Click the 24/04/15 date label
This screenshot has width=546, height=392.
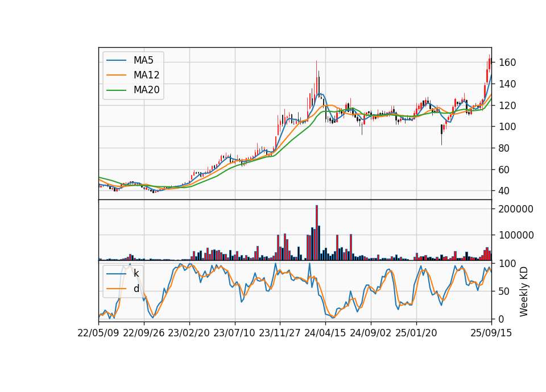(x=325, y=333)
